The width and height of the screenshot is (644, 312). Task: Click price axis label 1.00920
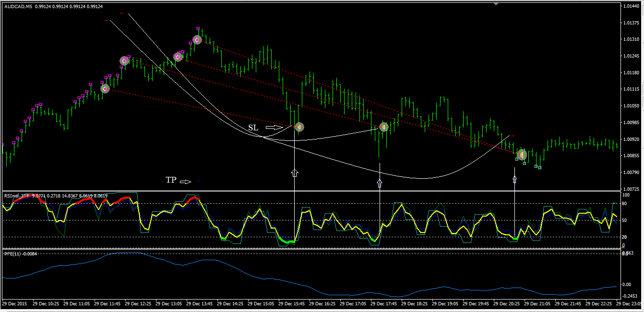click(631, 139)
